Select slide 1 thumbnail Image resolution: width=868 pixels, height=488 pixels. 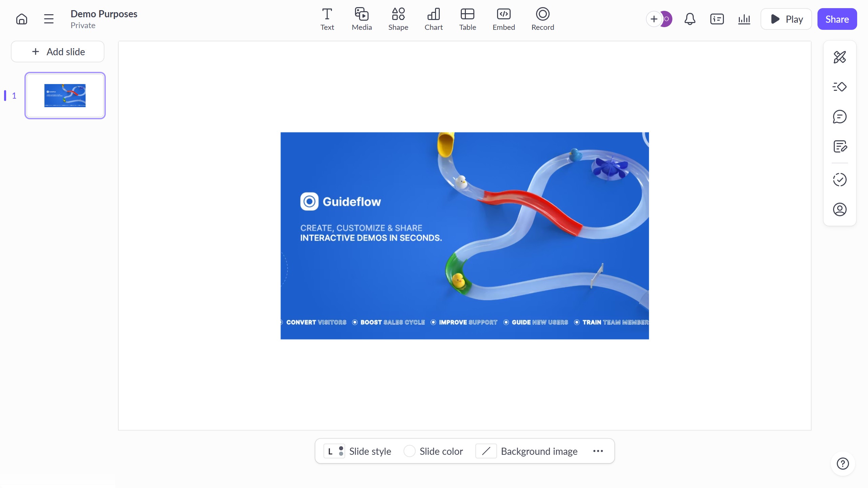point(65,96)
